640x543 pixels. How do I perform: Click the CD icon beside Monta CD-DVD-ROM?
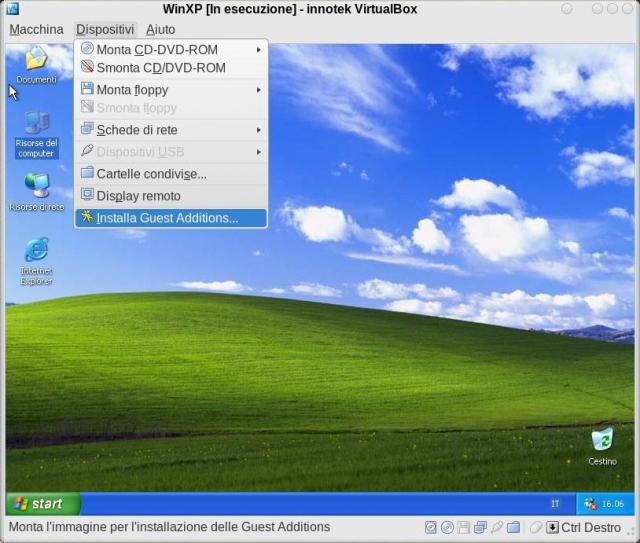coord(87,48)
